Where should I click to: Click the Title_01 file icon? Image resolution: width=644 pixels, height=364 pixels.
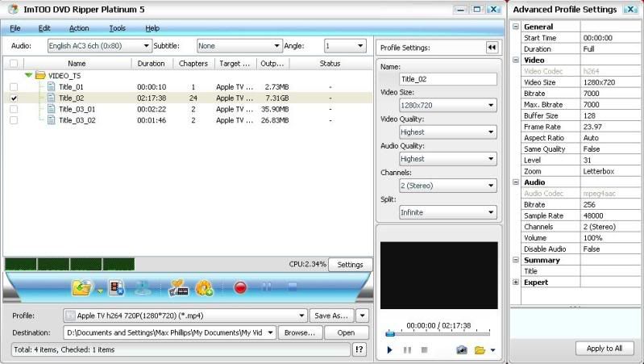pyautogui.click(x=51, y=87)
